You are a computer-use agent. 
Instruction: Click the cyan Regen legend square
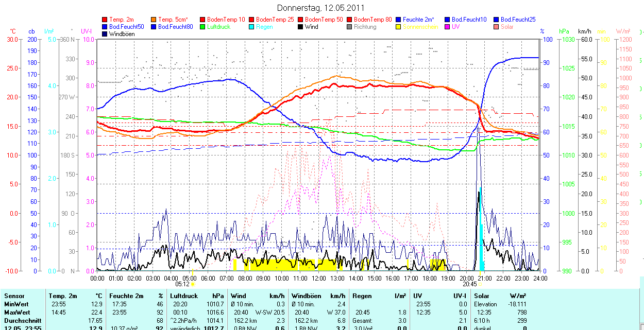(x=252, y=27)
